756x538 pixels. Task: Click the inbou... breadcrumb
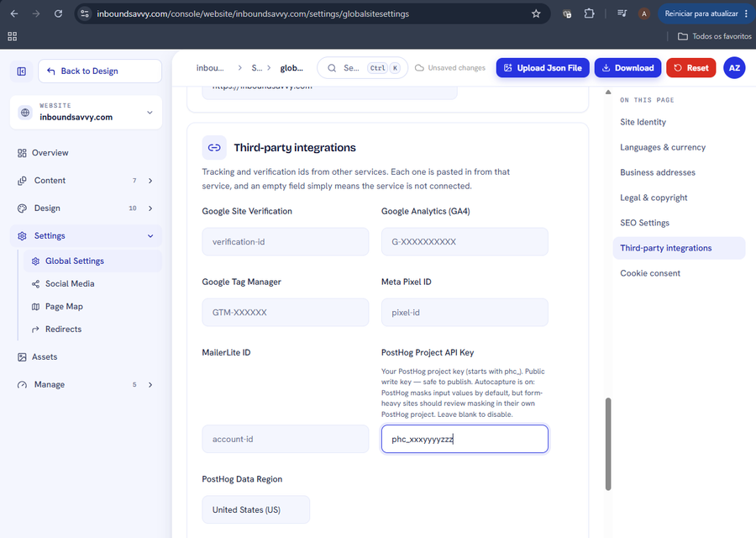tap(210, 68)
